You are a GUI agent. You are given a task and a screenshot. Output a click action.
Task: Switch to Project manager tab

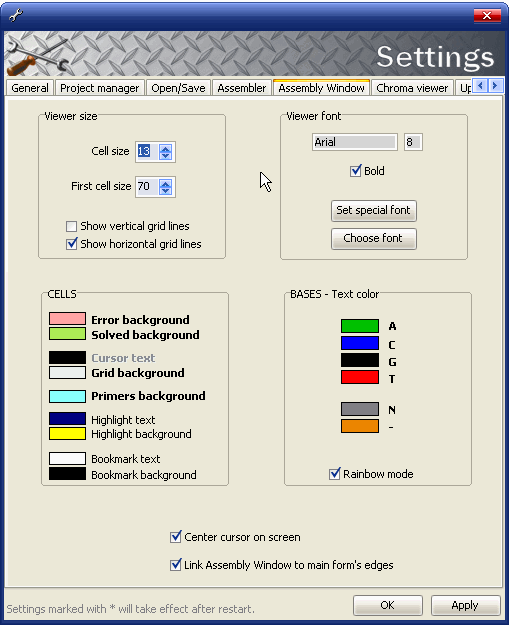pos(100,88)
